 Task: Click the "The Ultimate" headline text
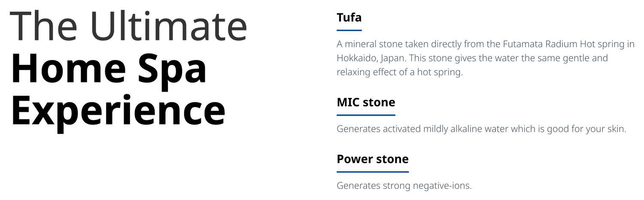click(128, 27)
